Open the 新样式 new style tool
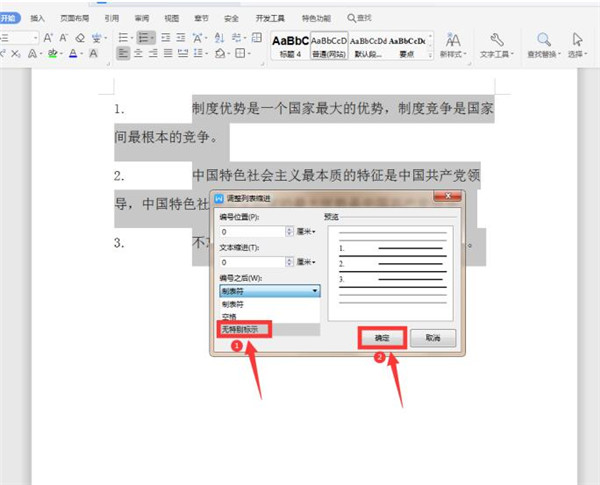This screenshot has height=485, width=600. [453, 45]
